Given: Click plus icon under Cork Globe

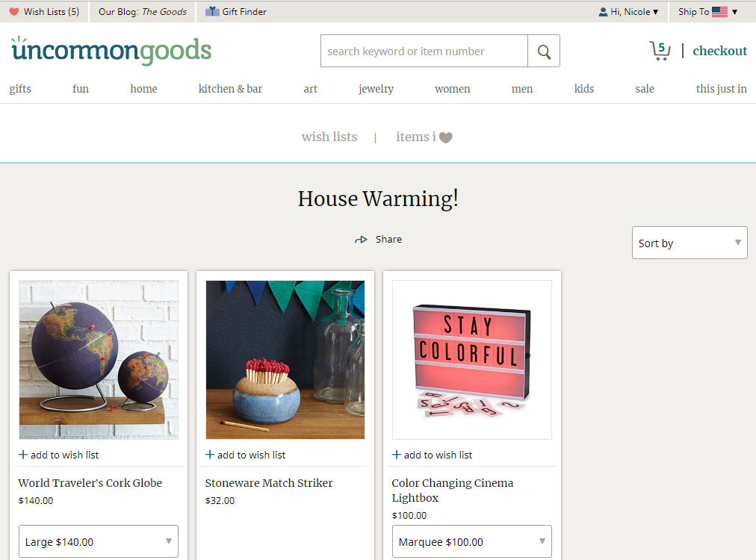Looking at the screenshot, I should tap(22, 455).
